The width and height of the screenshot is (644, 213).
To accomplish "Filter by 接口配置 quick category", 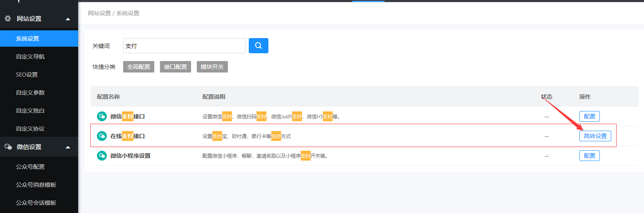I will tap(176, 67).
